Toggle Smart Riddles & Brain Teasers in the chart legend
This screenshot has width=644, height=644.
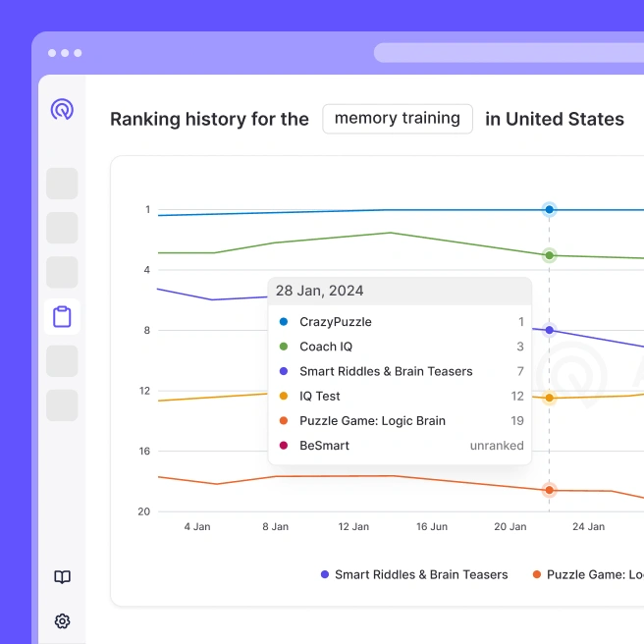pyautogui.click(x=414, y=574)
